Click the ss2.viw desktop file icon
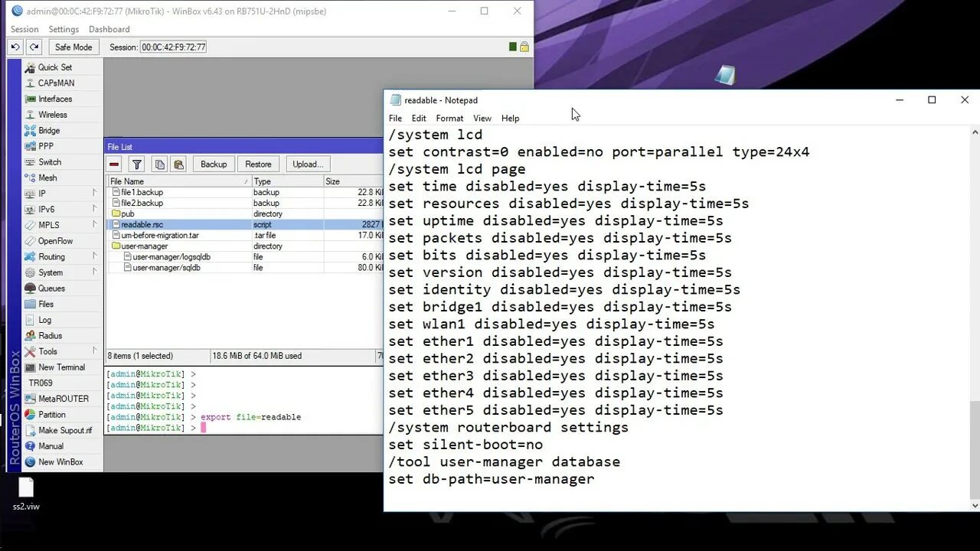 pyautogui.click(x=26, y=494)
